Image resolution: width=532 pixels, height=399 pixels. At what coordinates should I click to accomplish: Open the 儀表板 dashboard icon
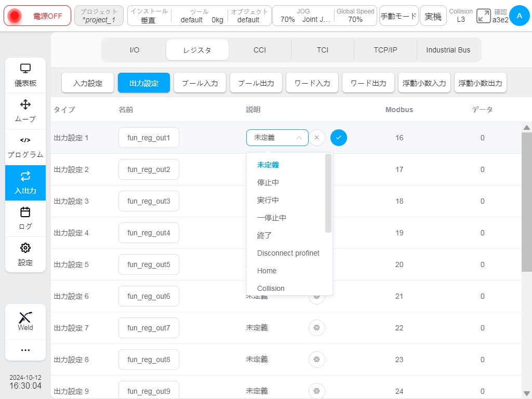click(x=25, y=75)
